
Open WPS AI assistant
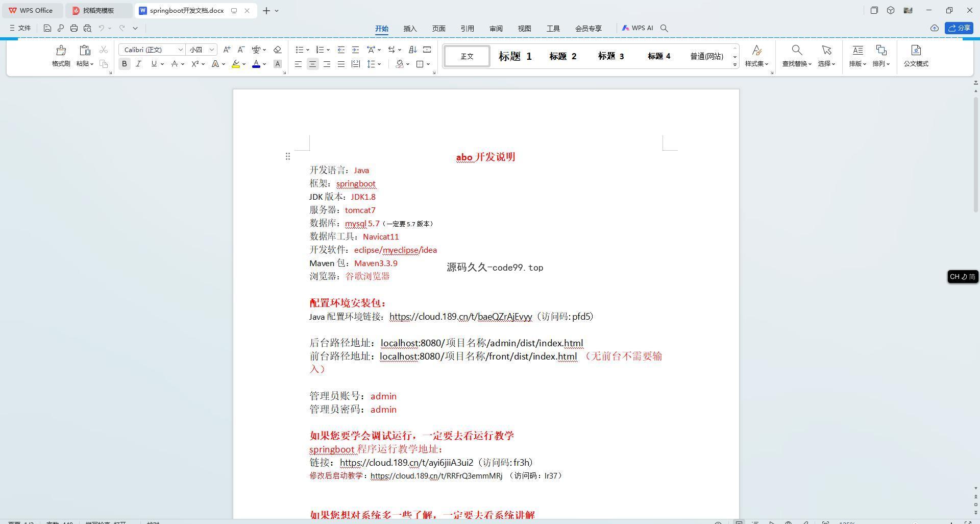[x=638, y=28]
